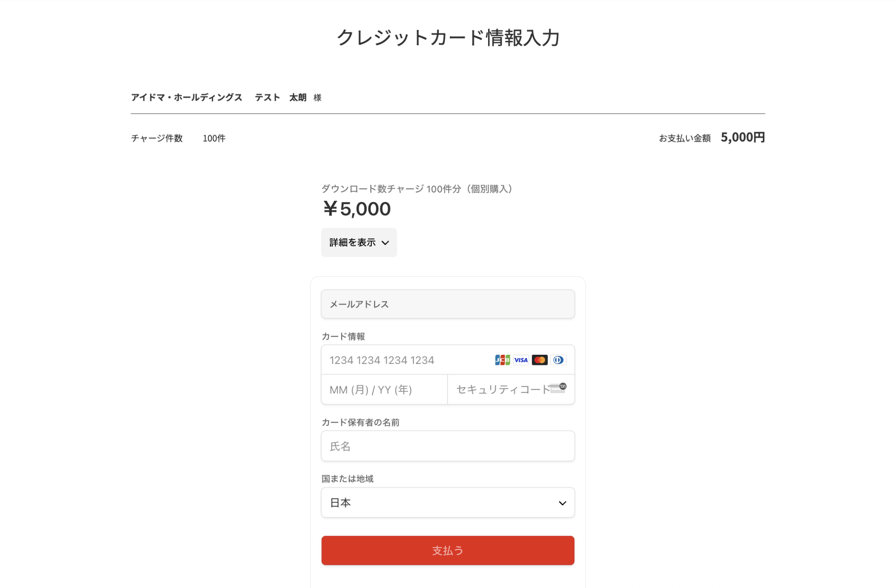Click the お支払い金額 5,000円 total
The image size is (896, 588).
pos(742,138)
